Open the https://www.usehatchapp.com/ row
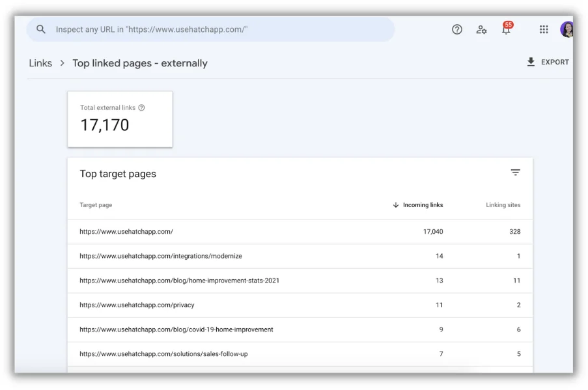588x390 pixels. [300, 232]
